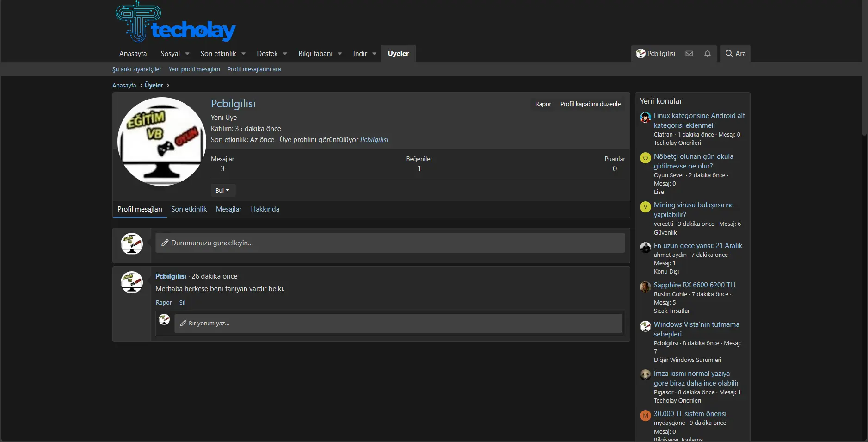Screen dimensions: 868x442
Task: Click mydaygone's orange M avatar
Action: (x=645, y=415)
